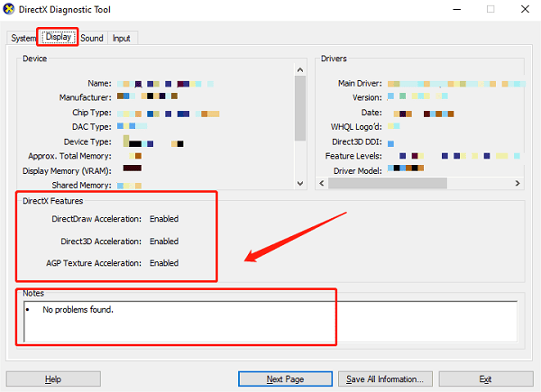The image size is (541, 392).
Task: Click the Device list vertical scrollbar thumb
Action: click(300, 108)
